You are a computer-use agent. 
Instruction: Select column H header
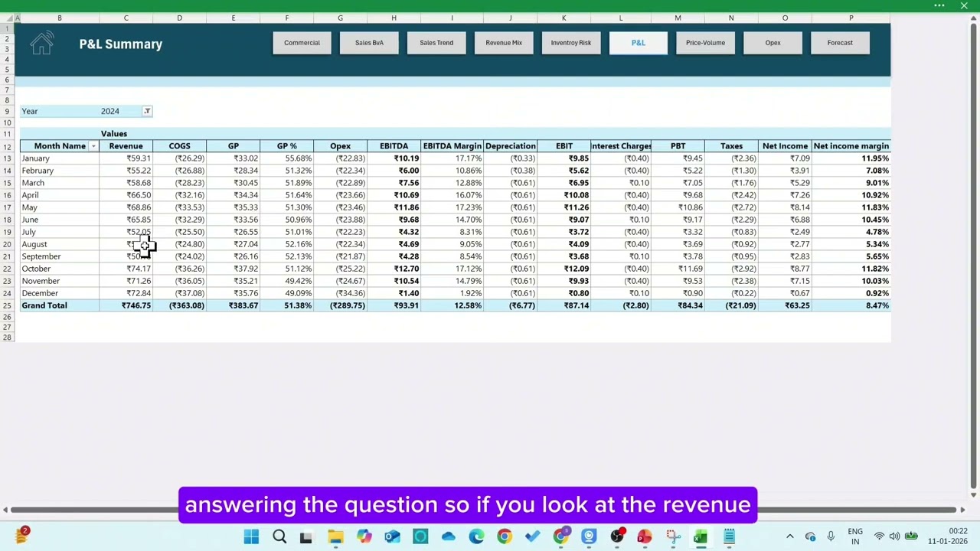[x=394, y=18]
